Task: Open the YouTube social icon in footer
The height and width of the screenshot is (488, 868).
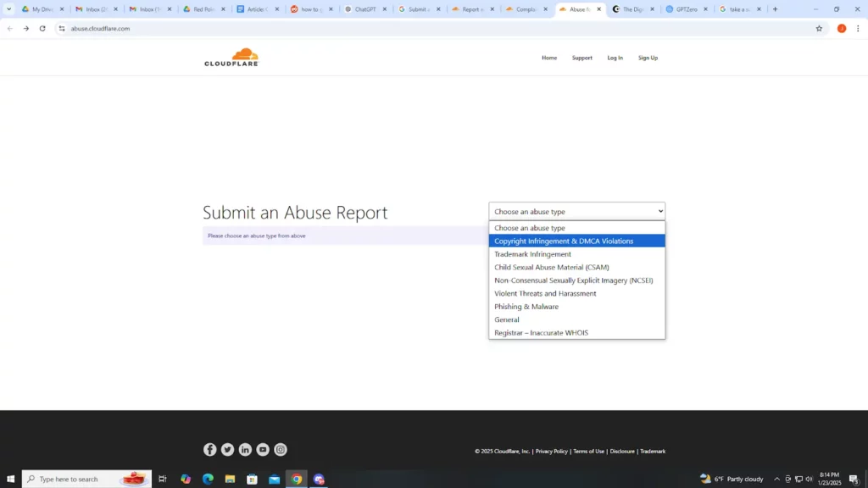Action: (263, 450)
